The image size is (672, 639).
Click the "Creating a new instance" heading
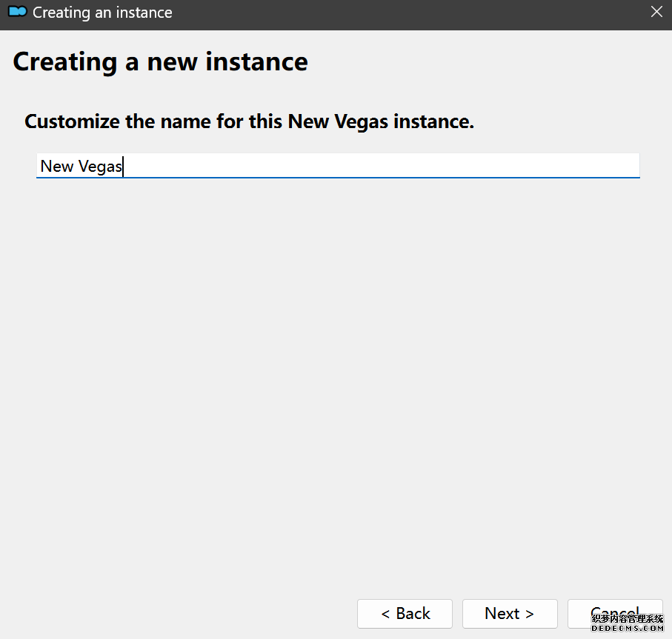click(x=160, y=62)
